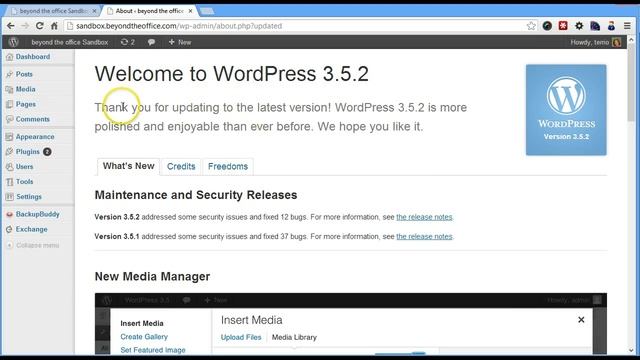Switch to the Freedoms tab
640x360 pixels.
(x=228, y=167)
